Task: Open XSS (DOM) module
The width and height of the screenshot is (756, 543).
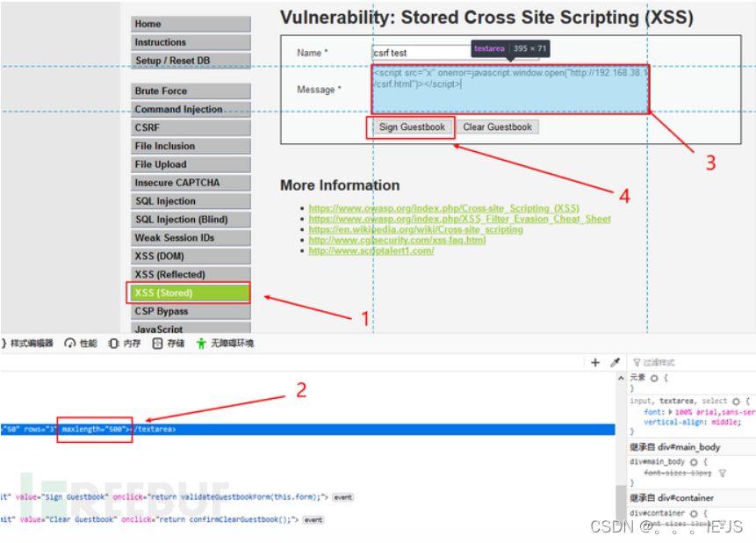Action: pyautogui.click(x=191, y=256)
